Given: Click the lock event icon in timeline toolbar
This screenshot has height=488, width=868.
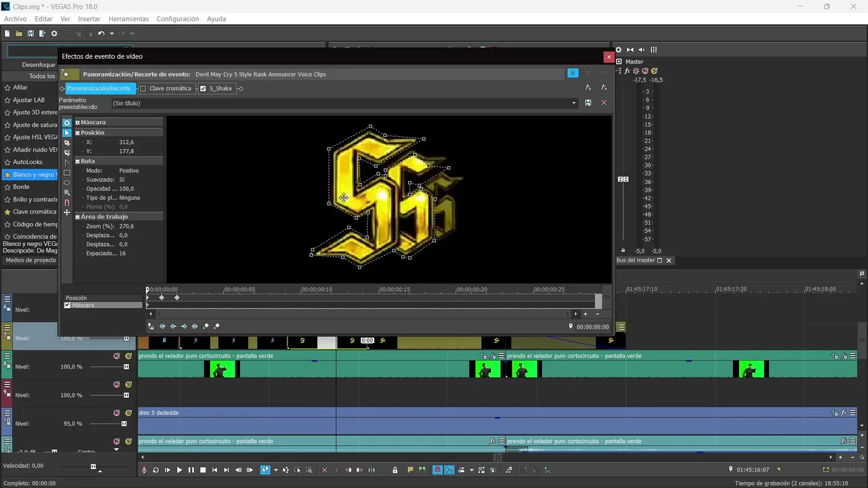Looking at the screenshot, I should pyautogui.click(x=395, y=470).
